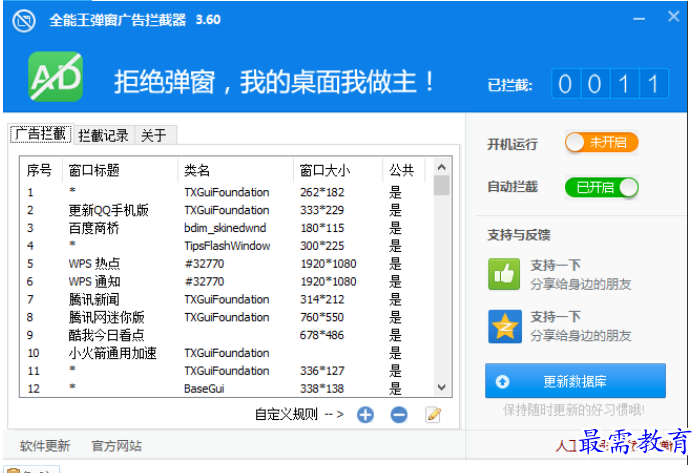Select the WPS 通知 row
Image resolution: width=700 pixels, height=473 pixels.
(x=226, y=282)
